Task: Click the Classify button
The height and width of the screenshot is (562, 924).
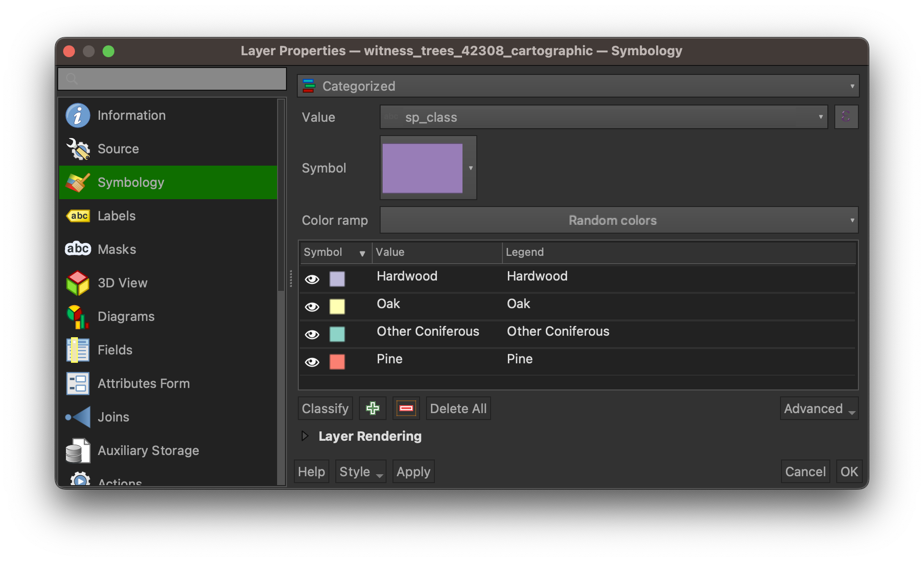Action: coord(325,408)
